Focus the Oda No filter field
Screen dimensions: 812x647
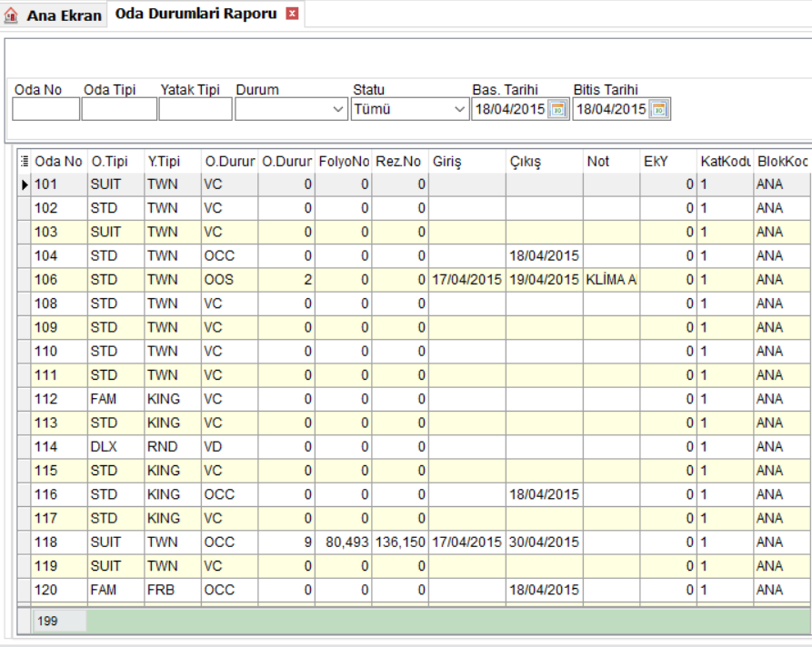pos(46,109)
